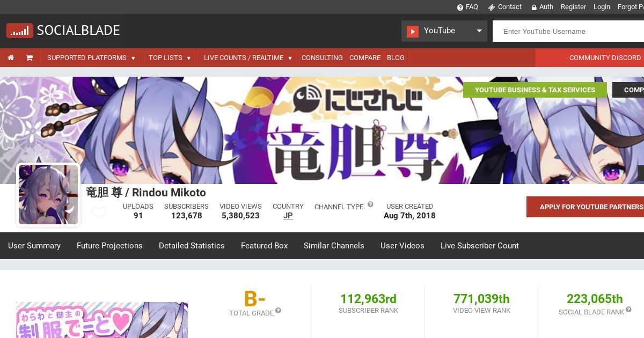Screen dimensions: 644x338
Task: Open the home icon in red navbar
Action: [x=11, y=57]
